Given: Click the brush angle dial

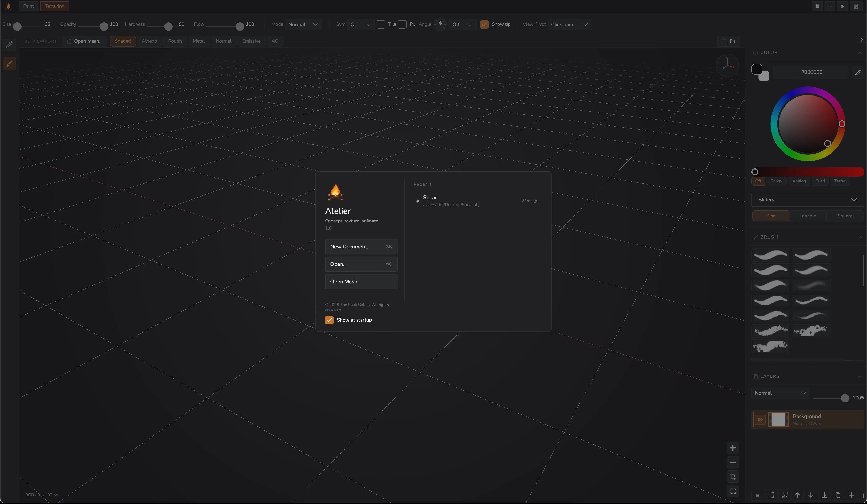Looking at the screenshot, I should pyautogui.click(x=440, y=24).
